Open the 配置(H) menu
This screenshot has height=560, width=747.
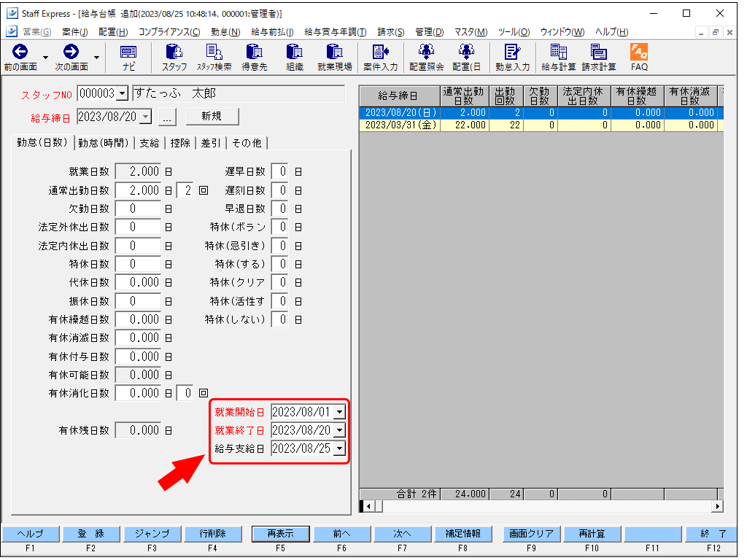[113, 32]
